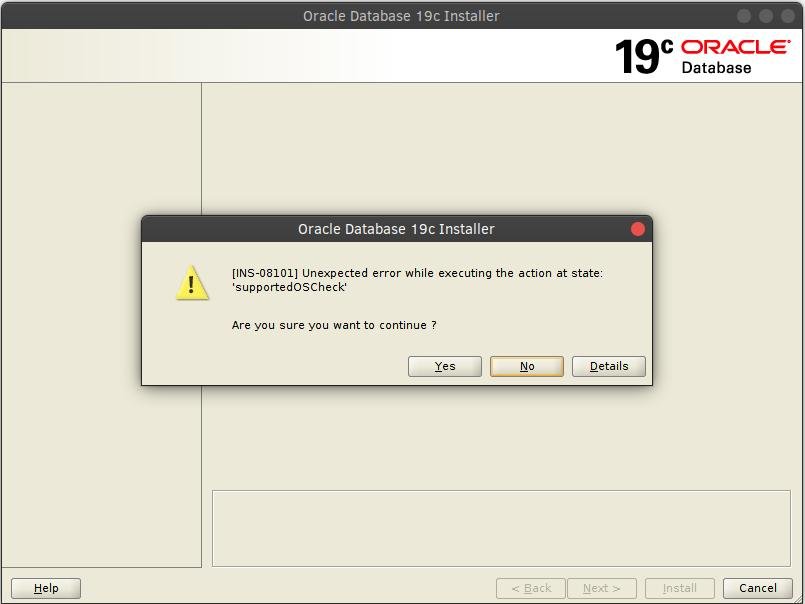
Task: Close the error dialog with red button
Action: (x=638, y=229)
